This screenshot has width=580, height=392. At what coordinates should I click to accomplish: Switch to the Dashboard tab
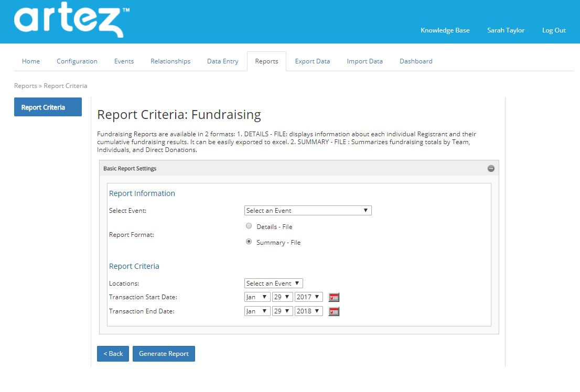click(416, 61)
